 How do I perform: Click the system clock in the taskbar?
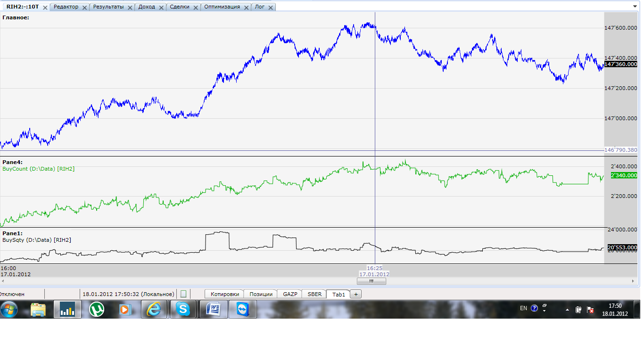click(x=615, y=310)
